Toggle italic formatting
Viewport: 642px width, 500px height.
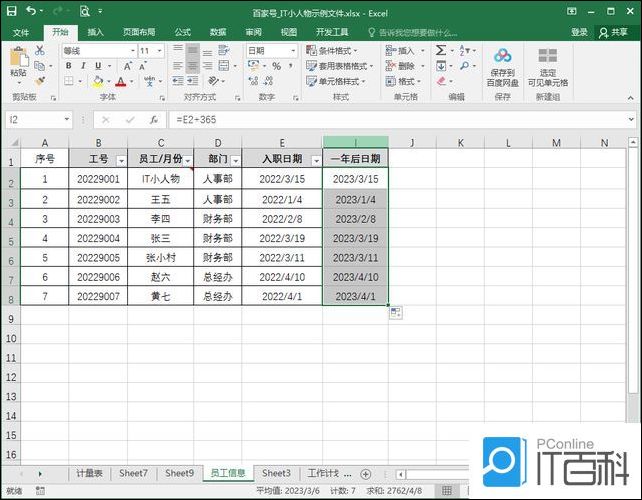84,66
